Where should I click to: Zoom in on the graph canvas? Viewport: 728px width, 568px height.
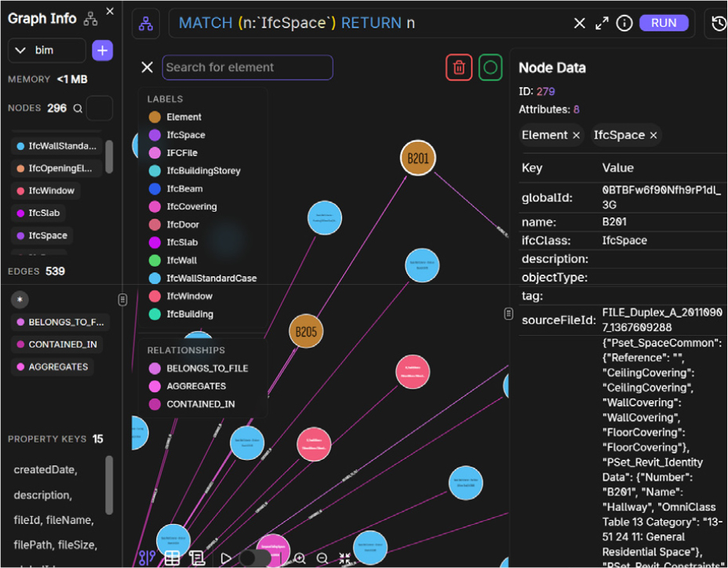(x=300, y=558)
